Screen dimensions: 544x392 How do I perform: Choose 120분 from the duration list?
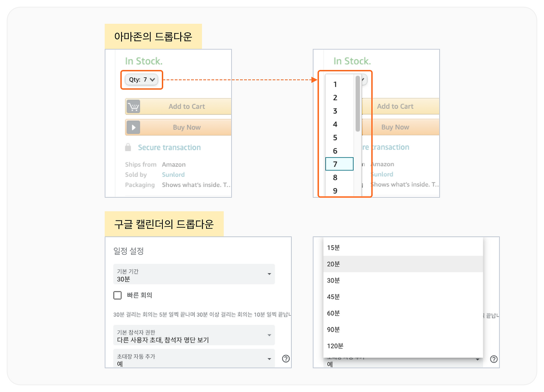403,346
